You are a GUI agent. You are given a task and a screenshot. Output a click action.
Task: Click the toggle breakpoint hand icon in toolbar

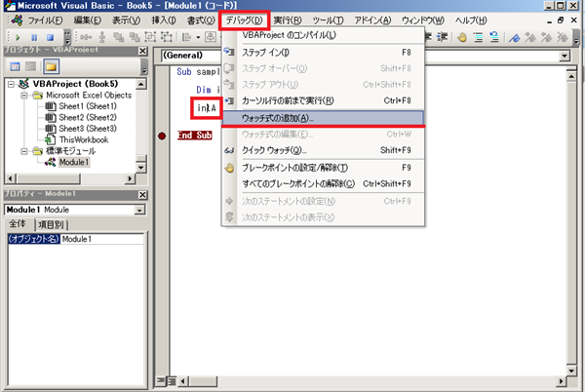[461, 37]
